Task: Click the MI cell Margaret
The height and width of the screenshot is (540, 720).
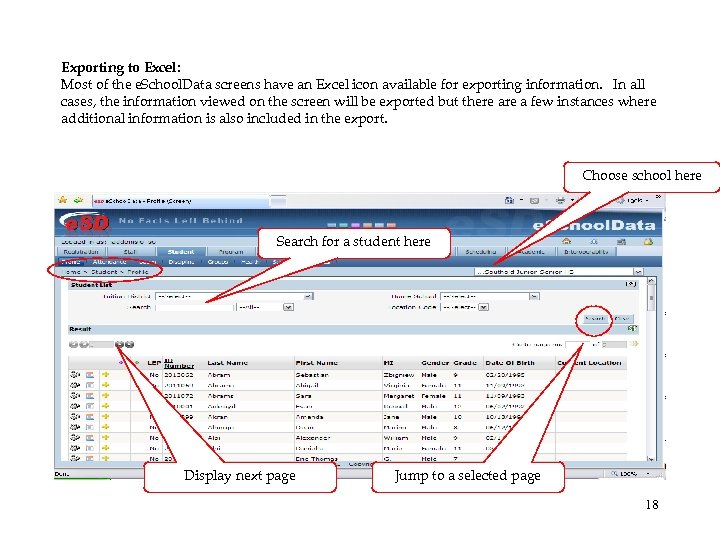Action: click(399, 396)
